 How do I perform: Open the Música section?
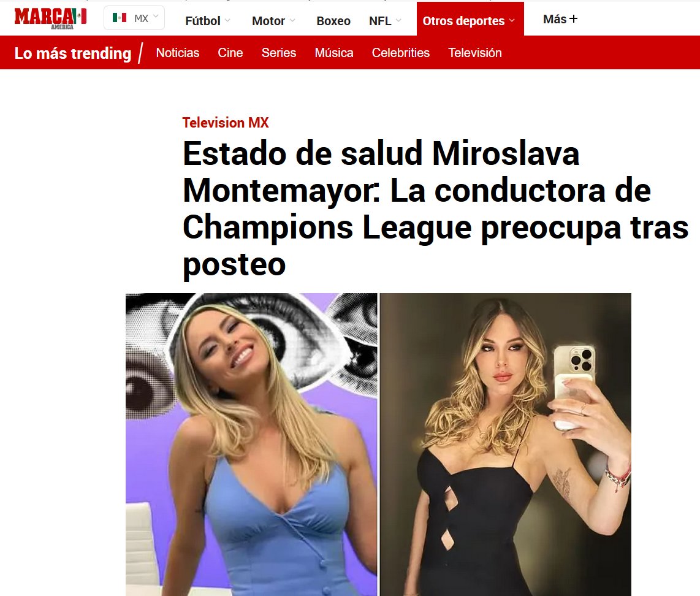coord(334,53)
